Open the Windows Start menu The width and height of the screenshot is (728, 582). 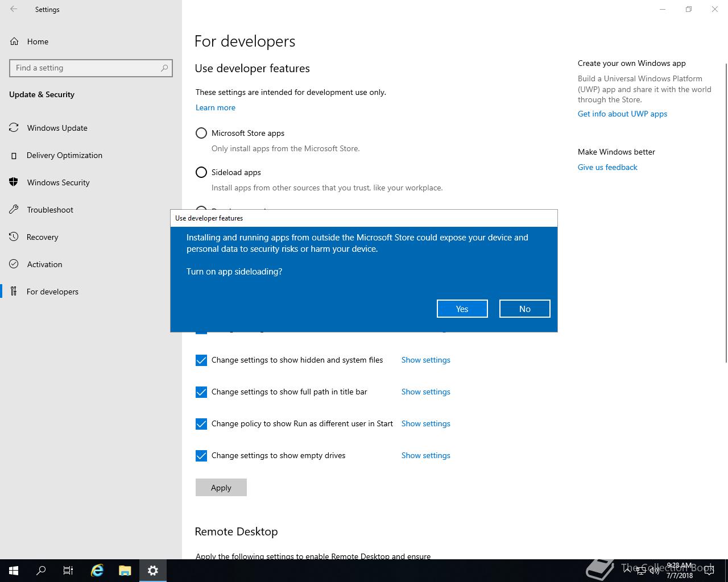14,571
